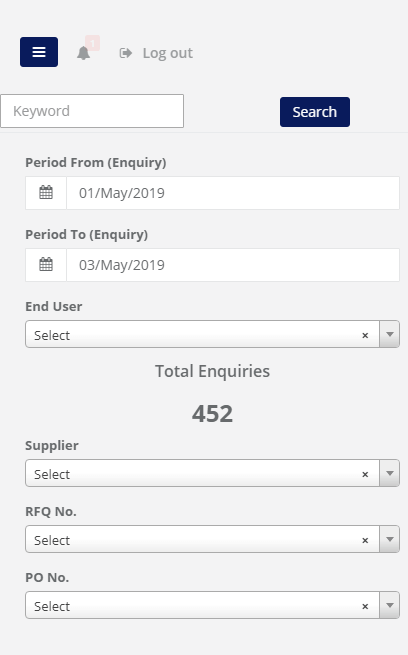Click calendar icon for Period From
This screenshot has height=655, width=408.
coord(46,193)
